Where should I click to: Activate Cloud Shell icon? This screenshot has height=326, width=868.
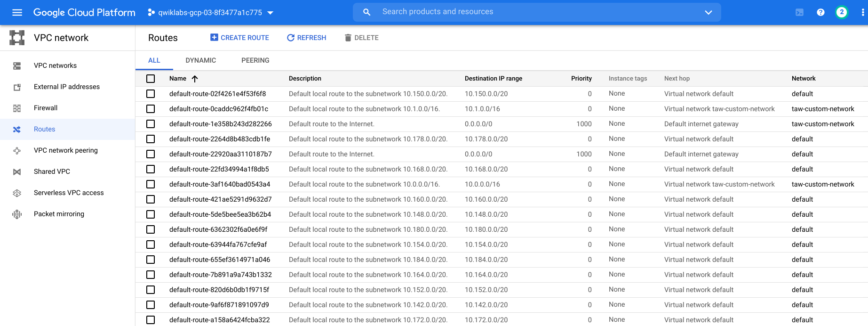(x=799, y=13)
